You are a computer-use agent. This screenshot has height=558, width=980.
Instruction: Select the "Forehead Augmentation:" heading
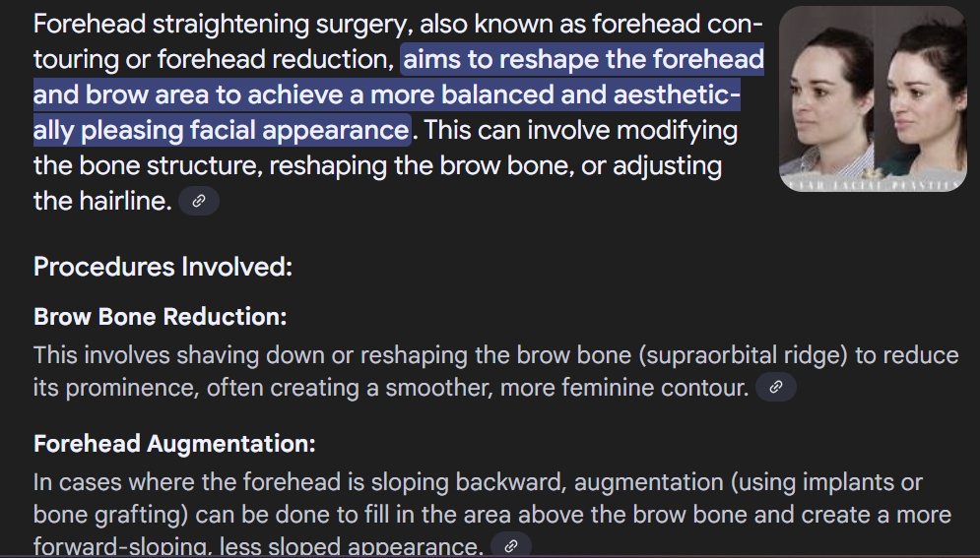pos(174,444)
